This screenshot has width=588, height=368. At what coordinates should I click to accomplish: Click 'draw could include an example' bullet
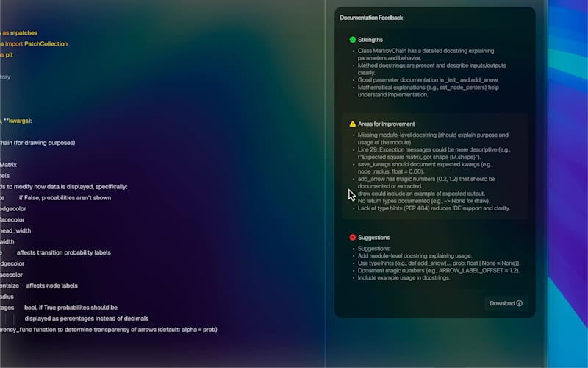pyautogui.click(x=421, y=194)
